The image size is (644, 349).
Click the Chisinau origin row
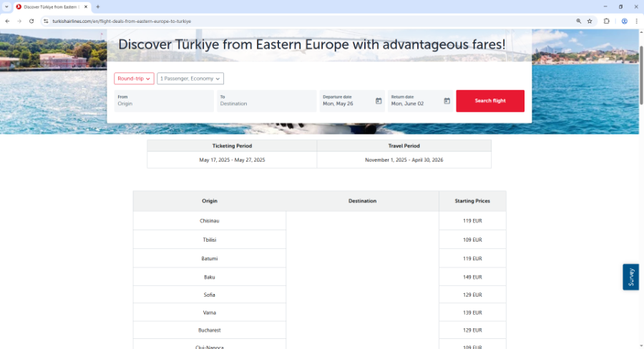tap(210, 220)
